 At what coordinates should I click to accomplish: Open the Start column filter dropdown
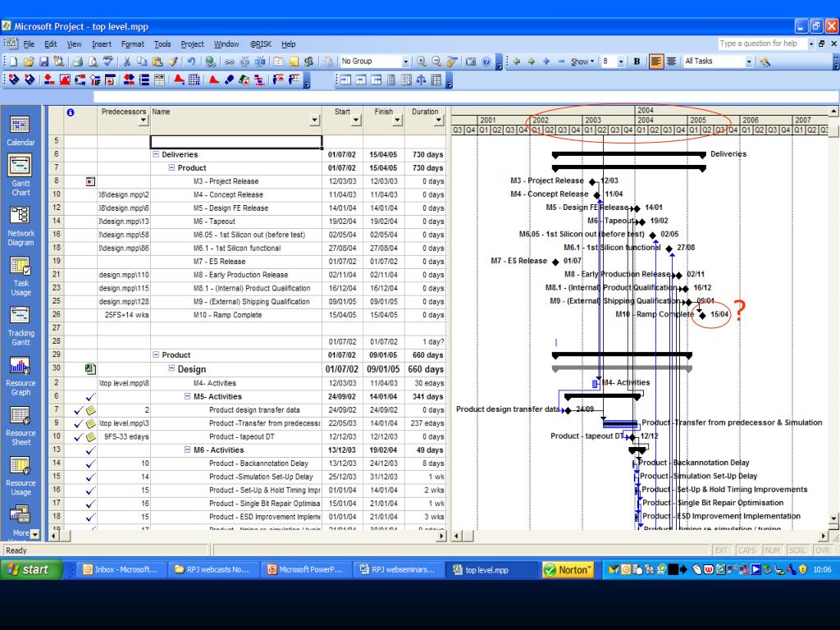click(x=356, y=121)
